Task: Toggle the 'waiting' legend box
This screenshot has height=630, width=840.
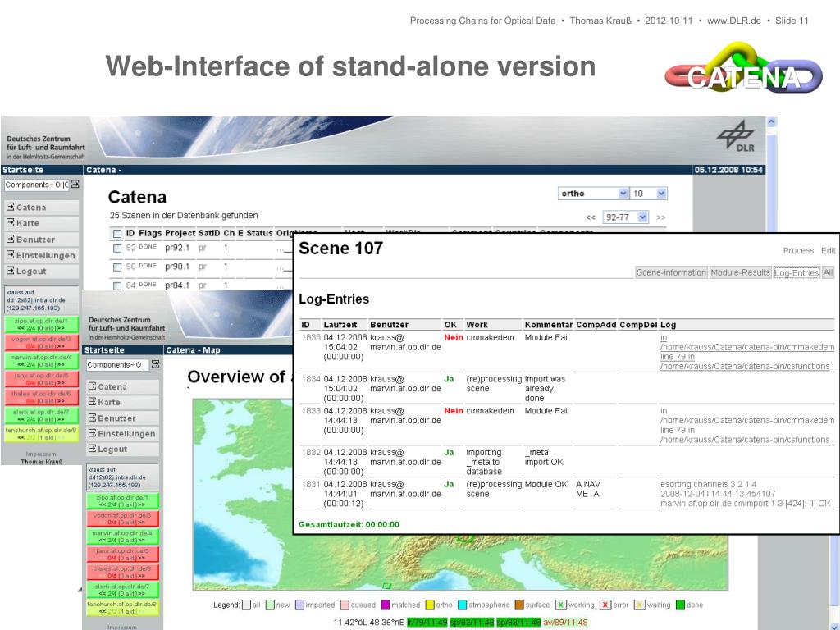Action: point(639,605)
